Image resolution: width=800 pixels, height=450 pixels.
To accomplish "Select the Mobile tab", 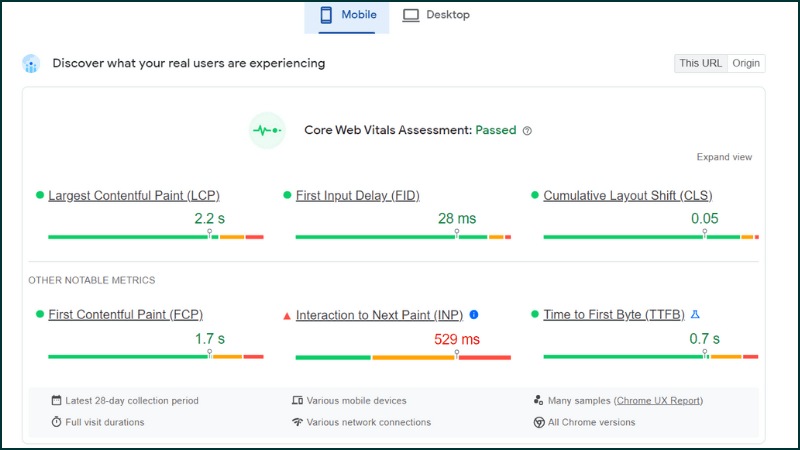I will [347, 17].
